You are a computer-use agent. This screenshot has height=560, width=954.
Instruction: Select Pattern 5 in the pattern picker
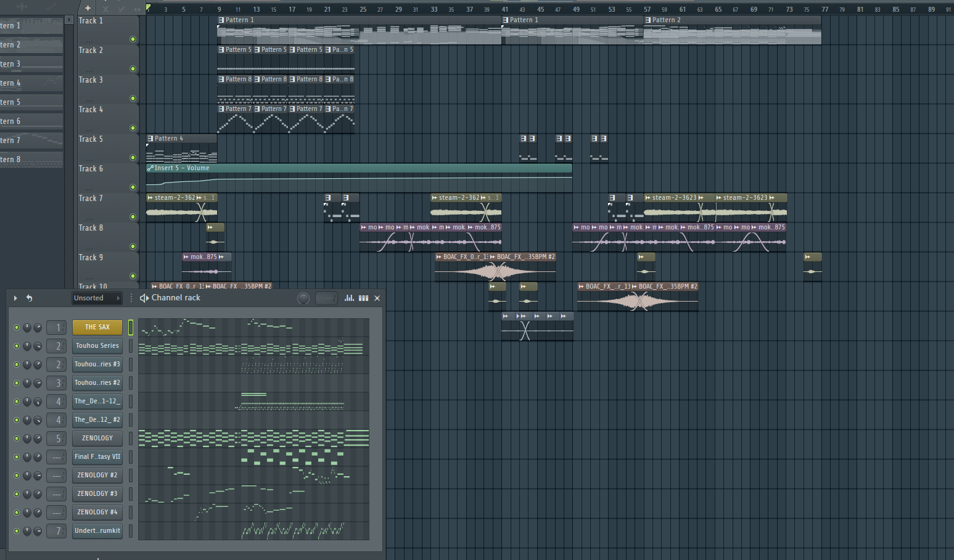(x=31, y=102)
